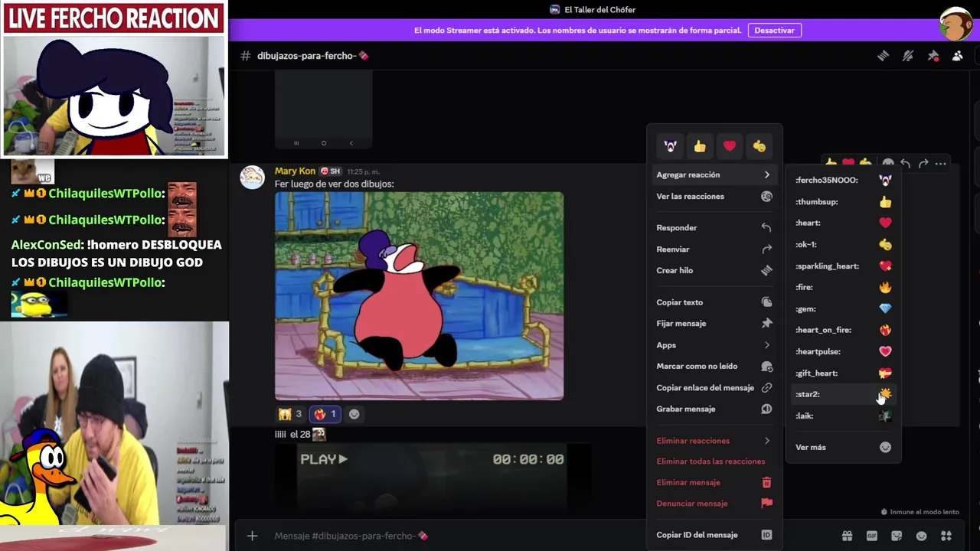Select Eliminar mensaje in red
Viewport: 980px width, 551px height.
pos(714,482)
